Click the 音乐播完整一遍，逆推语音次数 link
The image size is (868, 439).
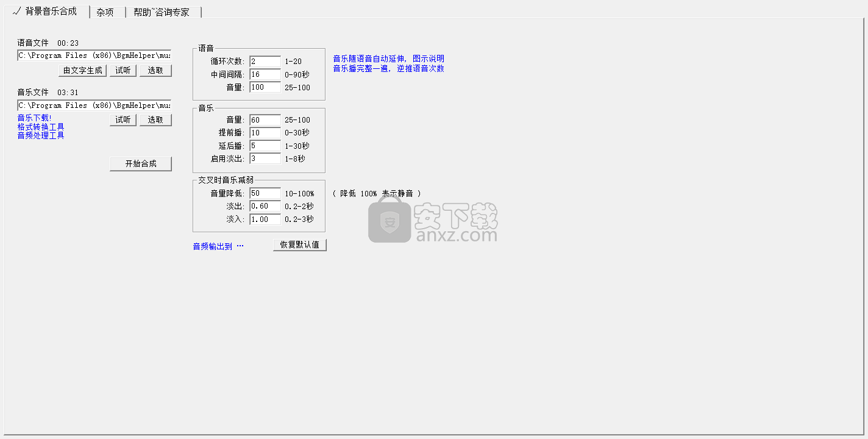click(388, 68)
